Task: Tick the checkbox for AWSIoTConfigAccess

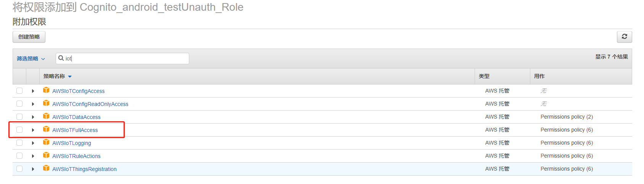Action: tap(19, 91)
